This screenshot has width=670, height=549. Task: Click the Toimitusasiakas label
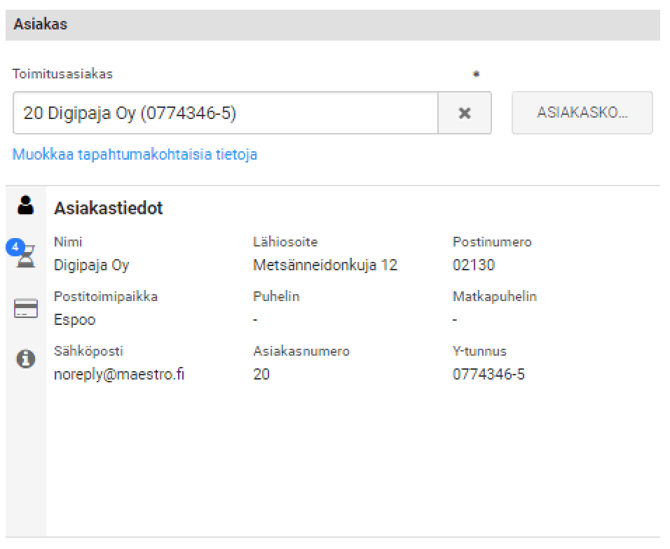(62, 74)
